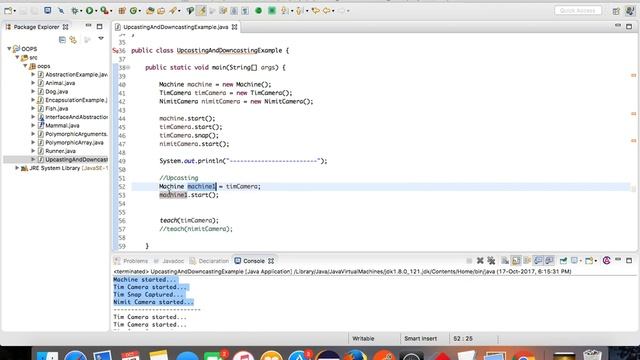The image size is (640, 360).
Task: Click the purple circular Console icon
Action: (x=606, y=260)
